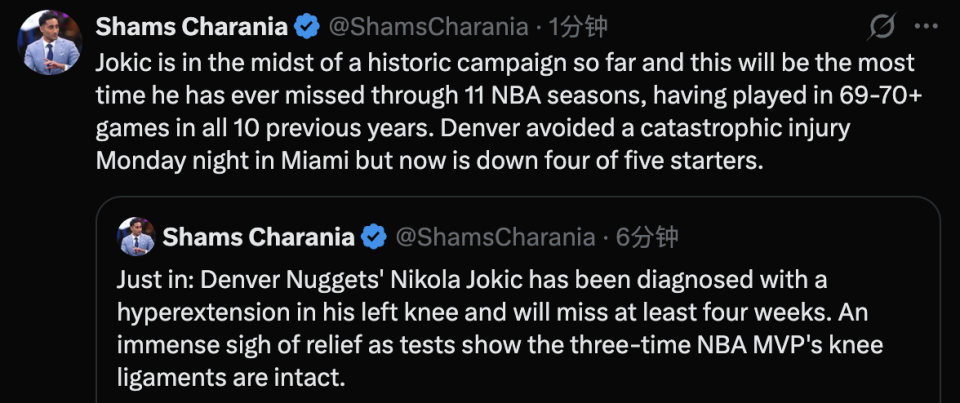
Task: Open the Shams Charania name link on main tweet
Action: pos(195,27)
